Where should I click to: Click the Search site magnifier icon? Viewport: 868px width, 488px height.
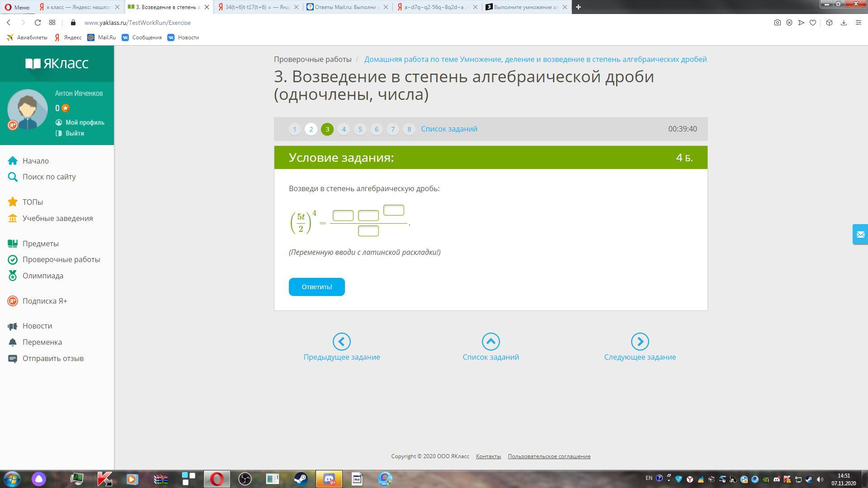point(13,177)
